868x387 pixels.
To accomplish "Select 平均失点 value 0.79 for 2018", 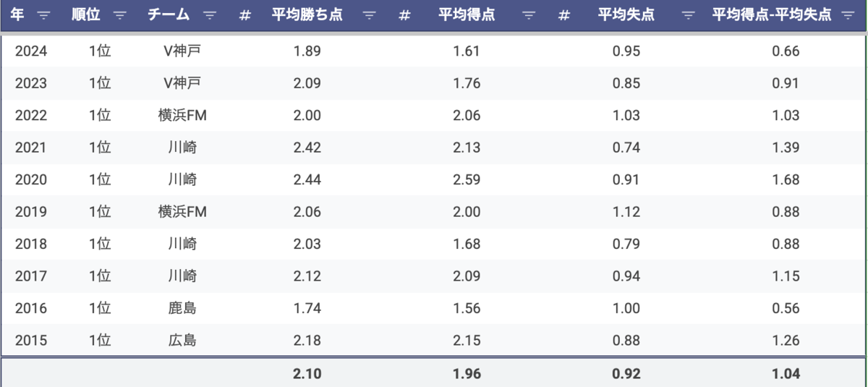I will (626, 244).
